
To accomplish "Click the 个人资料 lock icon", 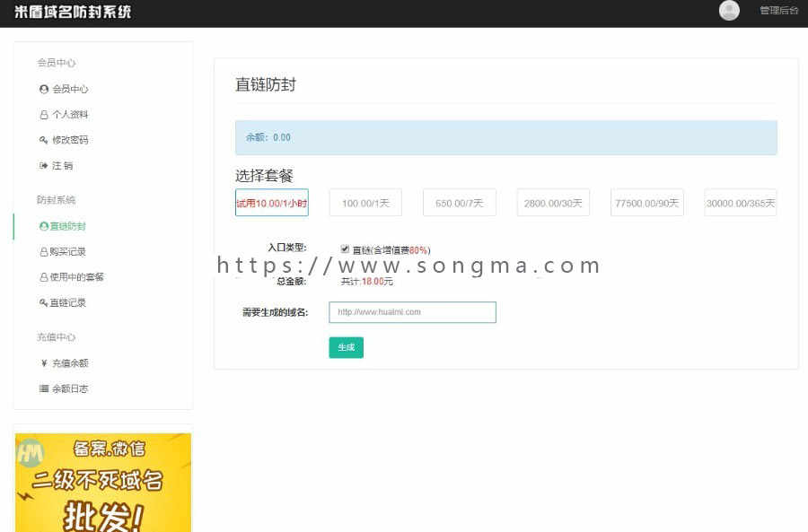I will tap(44, 115).
